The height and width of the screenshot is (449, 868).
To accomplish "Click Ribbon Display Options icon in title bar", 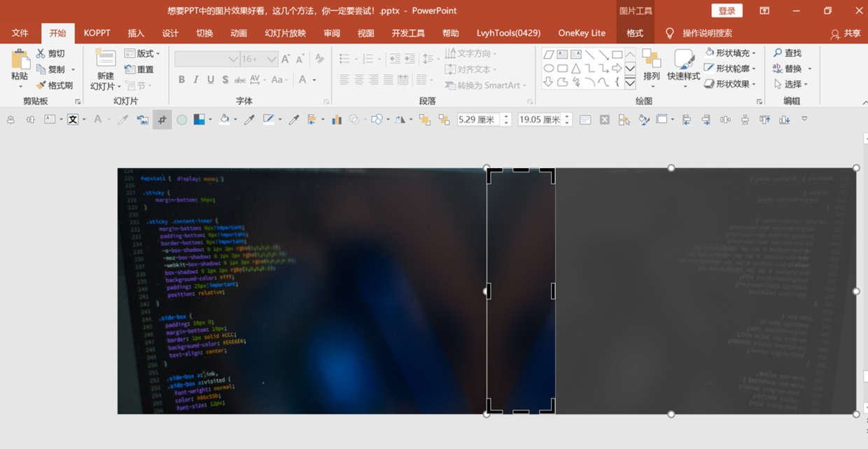I will pos(764,11).
